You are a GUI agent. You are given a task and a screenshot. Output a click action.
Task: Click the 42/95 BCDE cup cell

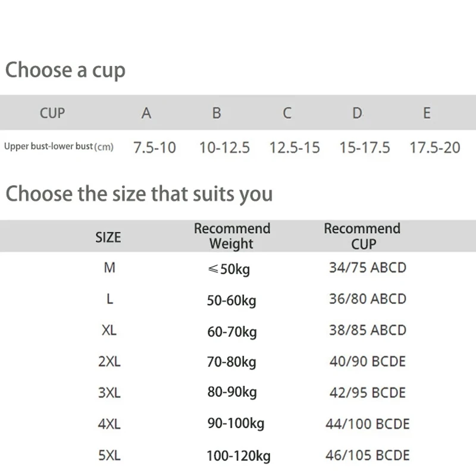pos(368,393)
